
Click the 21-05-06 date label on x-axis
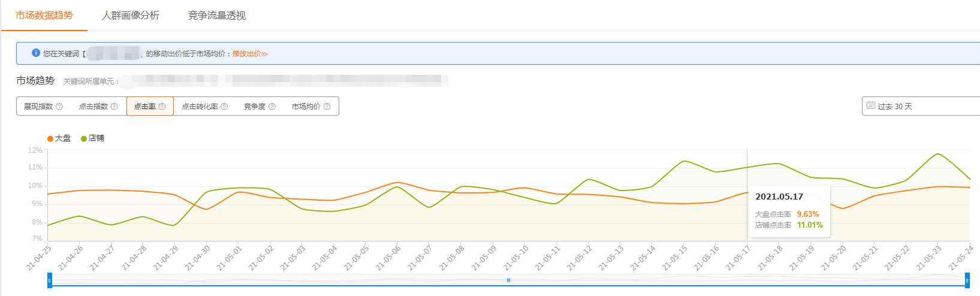[x=390, y=258]
